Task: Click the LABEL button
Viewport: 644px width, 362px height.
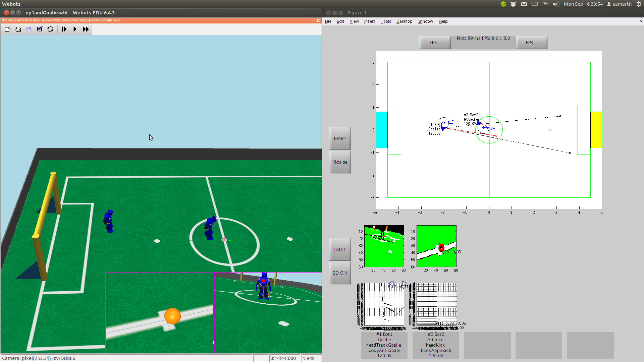Action: (x=340, y=249)
